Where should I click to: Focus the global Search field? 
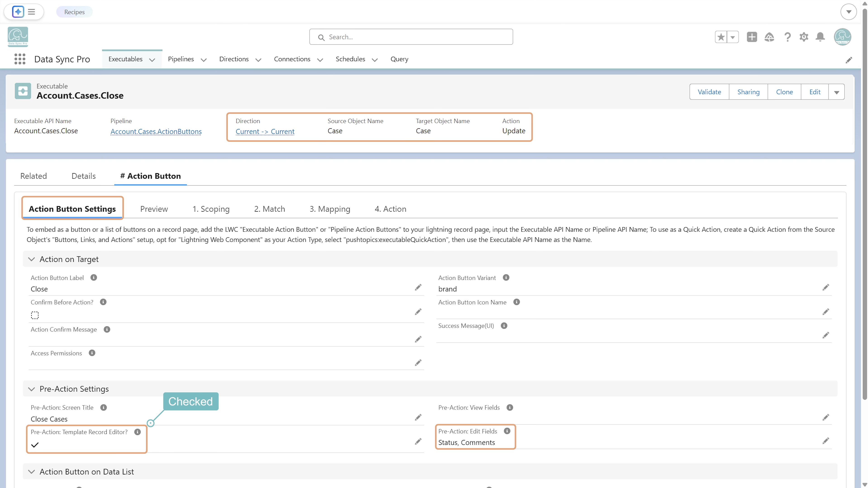(x=411, y=37)
